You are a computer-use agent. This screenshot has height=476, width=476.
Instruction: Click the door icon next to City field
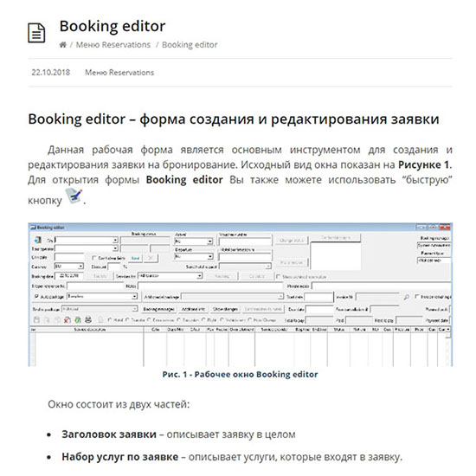tap(37, 240)
